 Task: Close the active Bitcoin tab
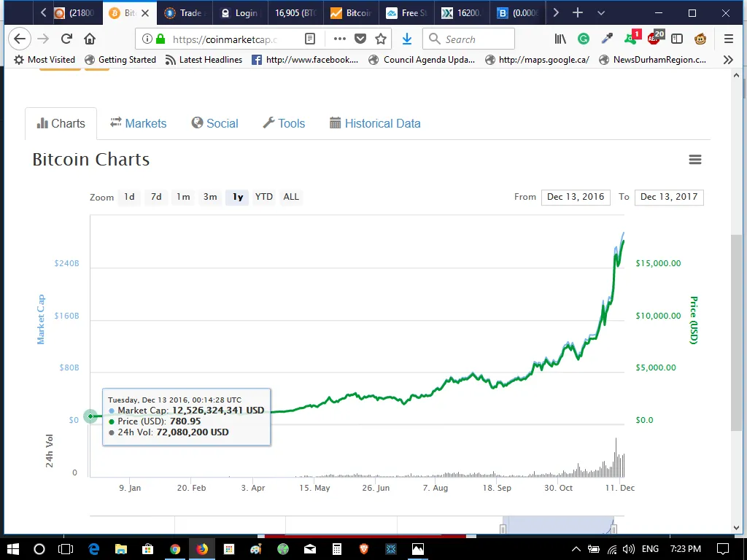coord(145,13)
